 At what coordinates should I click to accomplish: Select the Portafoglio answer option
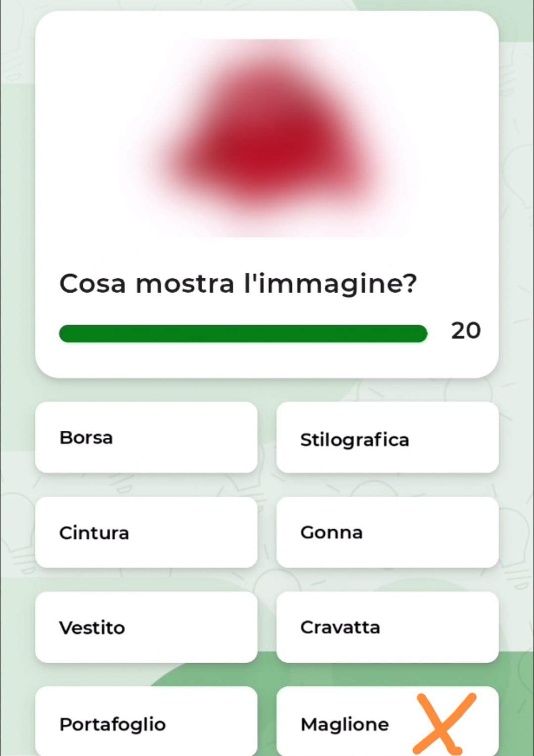tap(146, 723)
